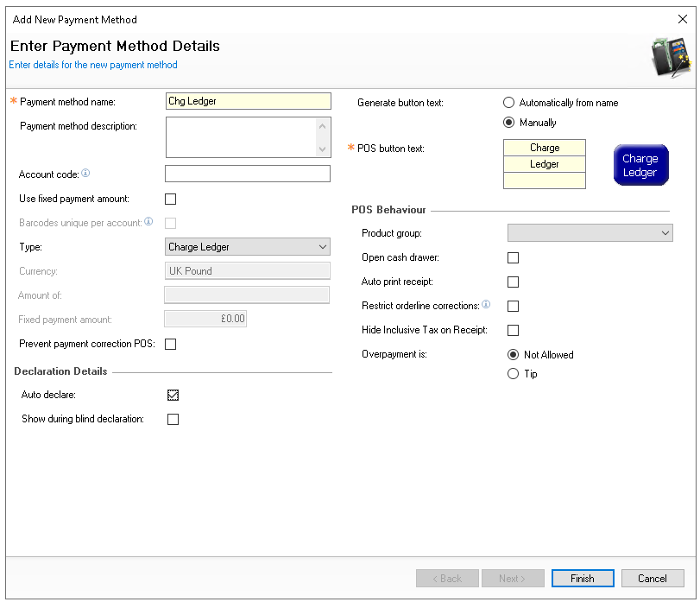700x602 pixels.
Task: Click the Payment method name field
Action: point(247,101)
